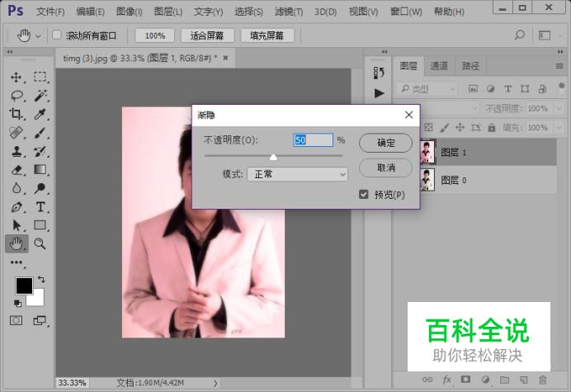Screen dimensions: 571x392
Task: Select the Gradient tool
Action: pos(40,169)
